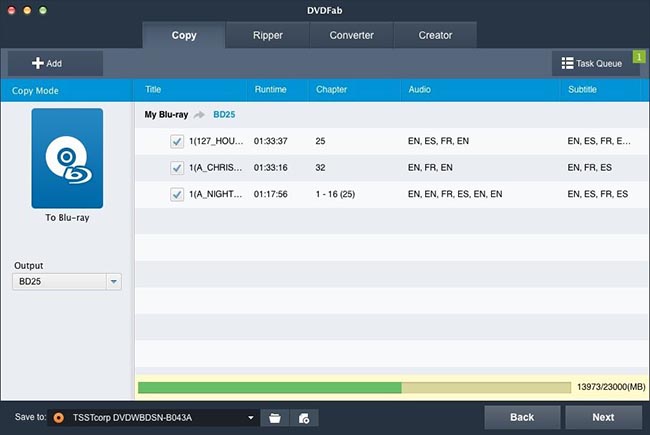Click the ISO image file icon
The image size is (650, 435).
[304, 418]
